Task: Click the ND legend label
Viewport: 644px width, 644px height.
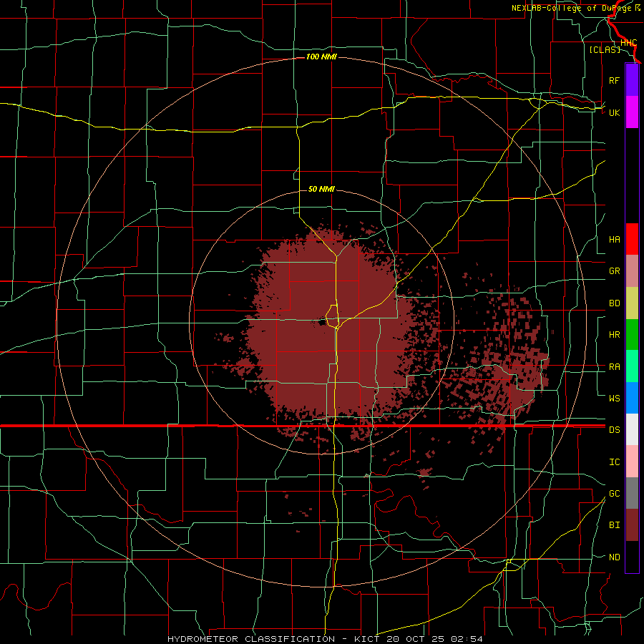Action: (614, 557)
